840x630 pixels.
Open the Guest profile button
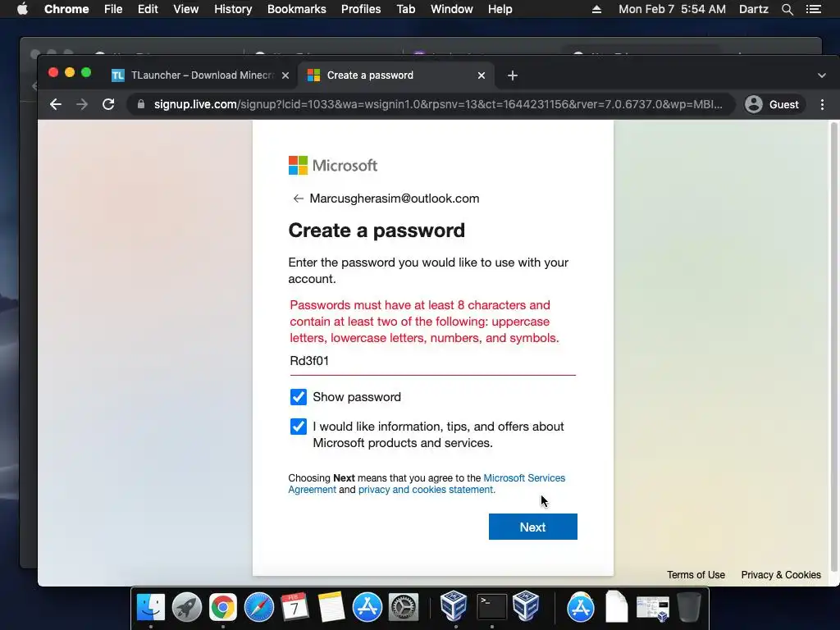coord(773,104)
